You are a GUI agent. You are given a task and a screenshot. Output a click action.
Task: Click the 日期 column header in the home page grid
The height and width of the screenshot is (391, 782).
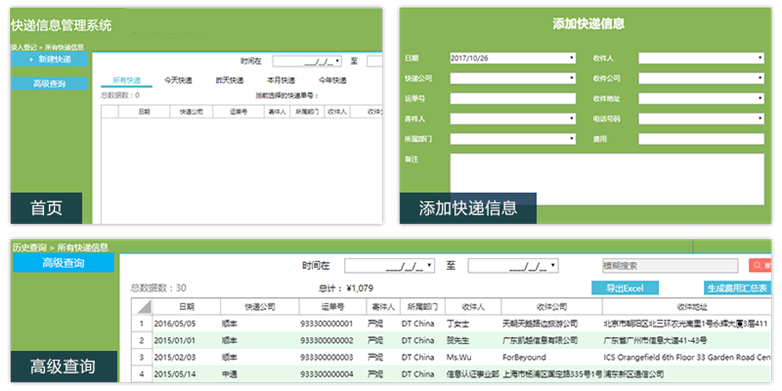[144, 112]
